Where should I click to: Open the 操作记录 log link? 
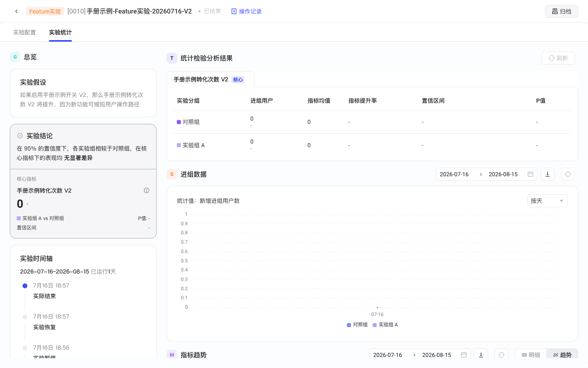click(246, 11)
